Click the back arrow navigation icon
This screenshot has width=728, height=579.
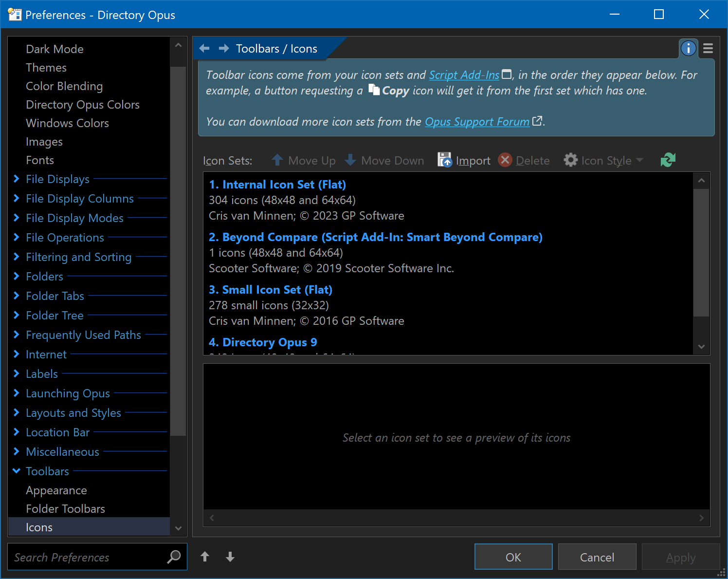(204, 48)
